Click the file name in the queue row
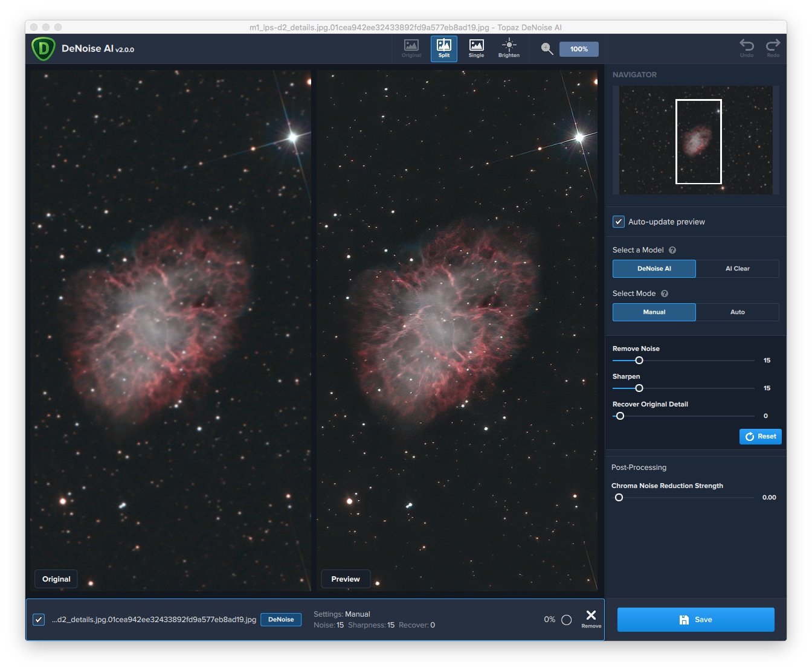This screenshot has width=812, height=671. [x=154, y=620]
